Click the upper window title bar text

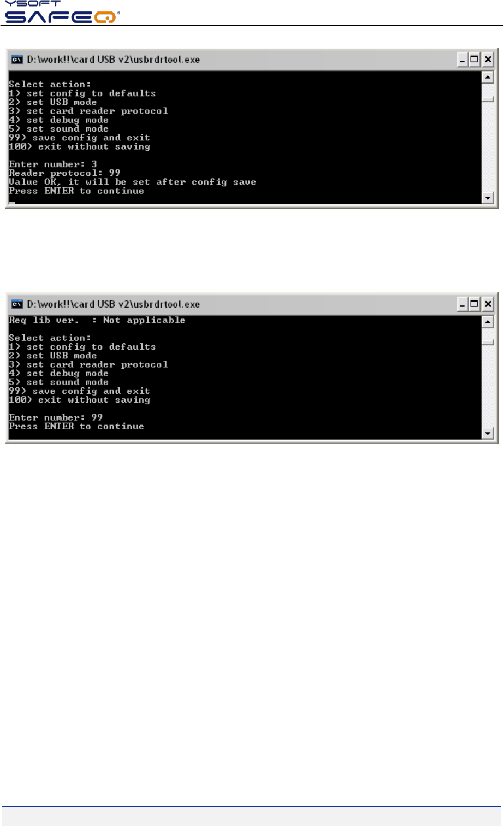pos(114,60)
